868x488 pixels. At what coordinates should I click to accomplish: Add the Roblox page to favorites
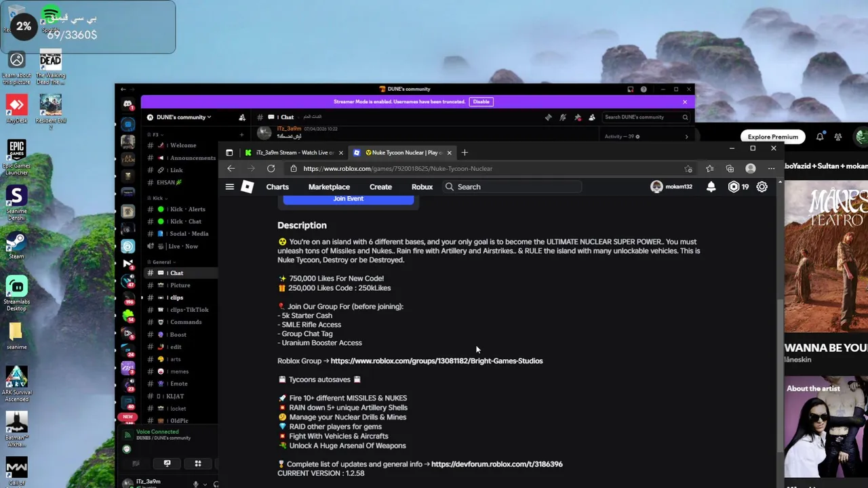(x=688, y=169)
